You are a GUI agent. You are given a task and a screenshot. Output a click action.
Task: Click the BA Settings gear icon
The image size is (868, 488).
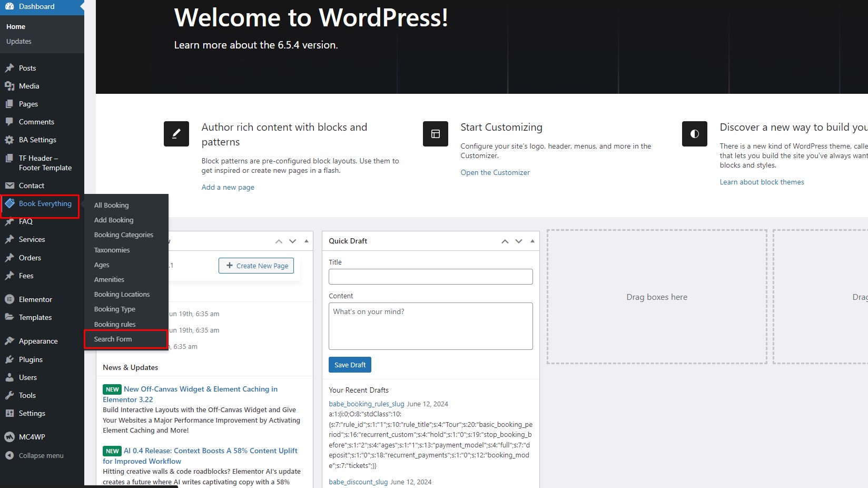point(9,140)
